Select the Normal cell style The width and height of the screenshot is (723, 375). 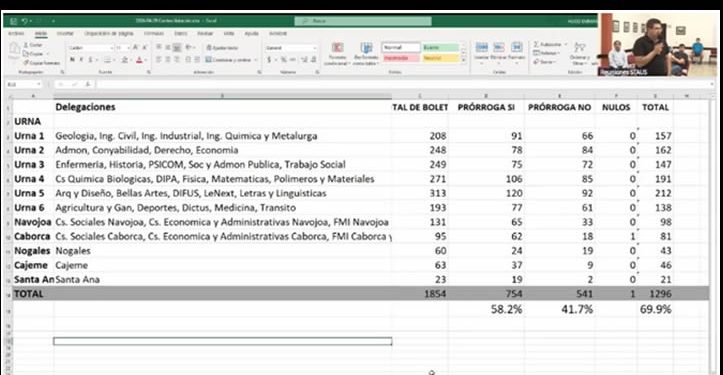coord(401,48)
